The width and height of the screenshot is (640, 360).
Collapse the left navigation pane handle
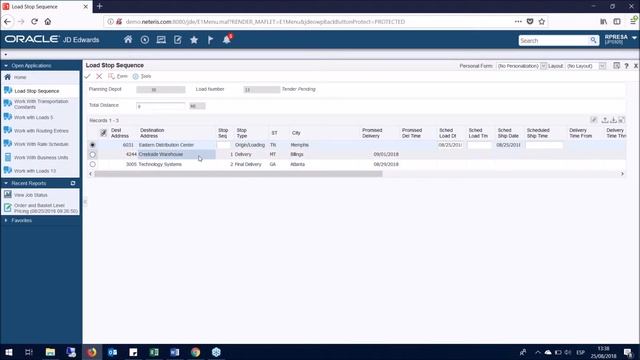85,202
